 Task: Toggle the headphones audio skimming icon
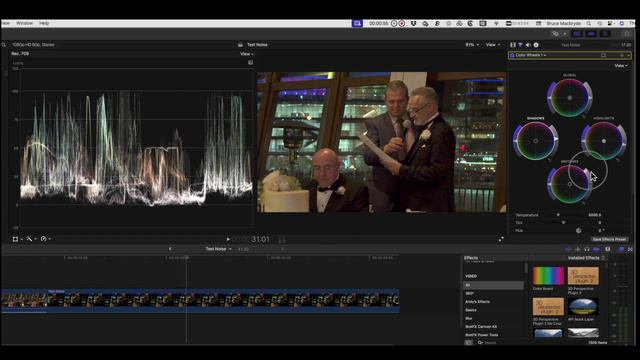tap(587, 249)
